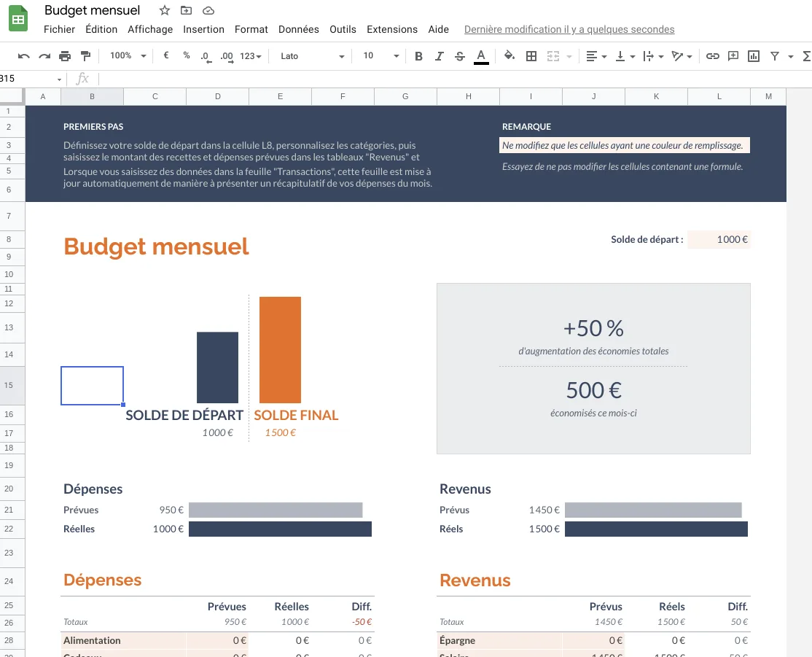The width and height of the screenshot is (812, 657).
Task: Click the move to folder icon
Action: click(x=186, y=10)
